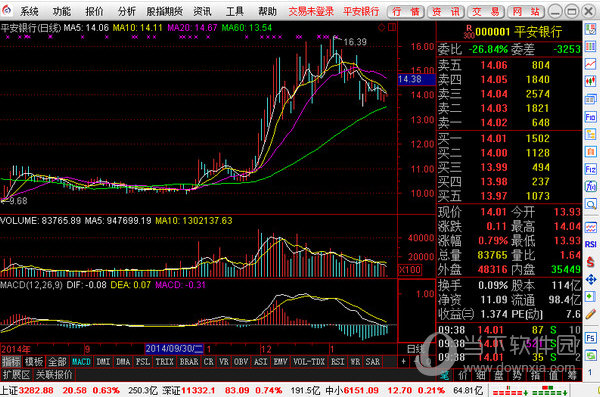Switch indicator to RSI tab
This screenshot has width=600, height=397.
pos(337,362)
